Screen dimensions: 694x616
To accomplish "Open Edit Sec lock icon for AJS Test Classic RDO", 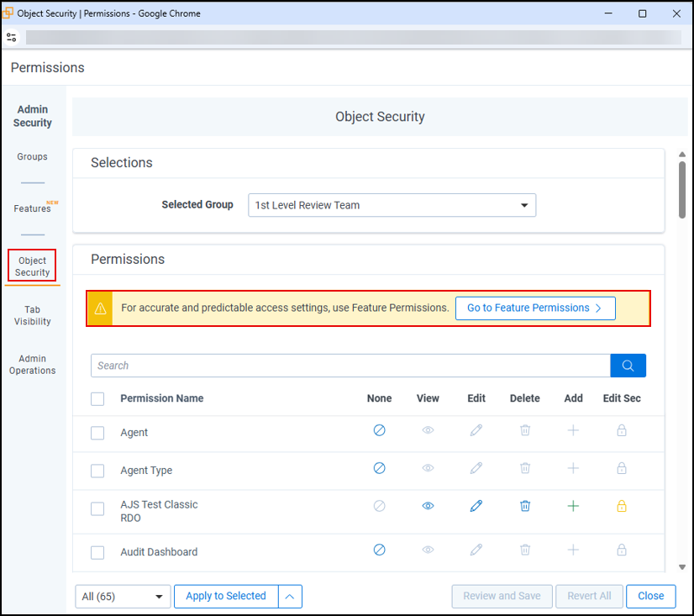I will click(x=621, y=505).
